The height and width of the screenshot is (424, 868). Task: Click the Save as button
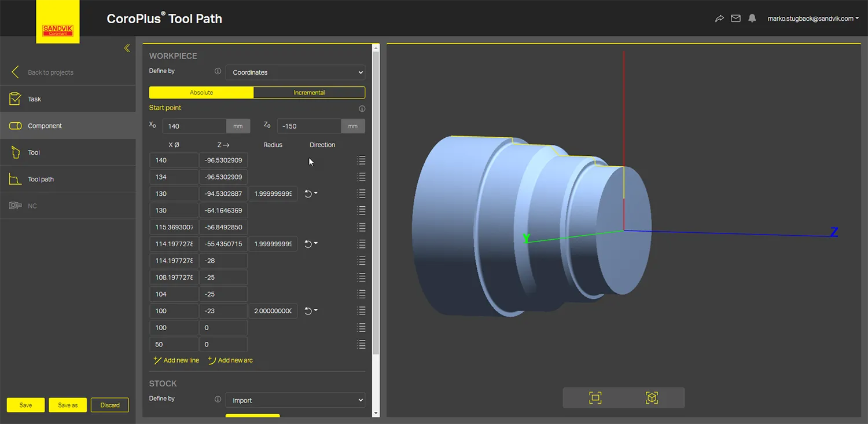click(x=68, y=405)
